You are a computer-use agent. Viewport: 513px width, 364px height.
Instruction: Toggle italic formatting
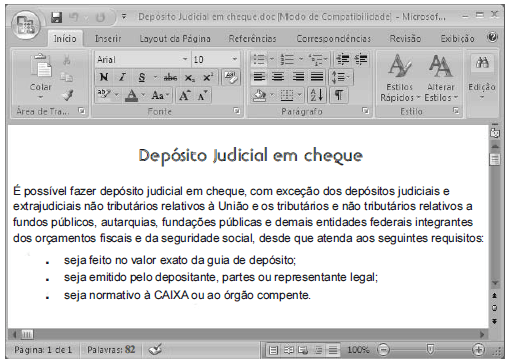[x=122, y=77]
